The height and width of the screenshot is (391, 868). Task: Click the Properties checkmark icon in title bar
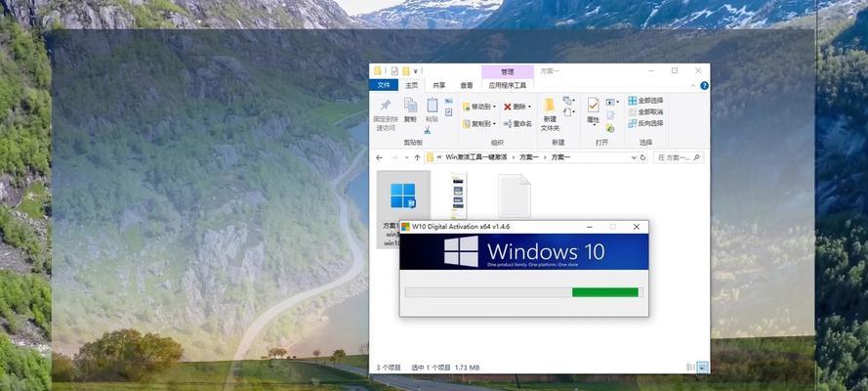point(394,71)
